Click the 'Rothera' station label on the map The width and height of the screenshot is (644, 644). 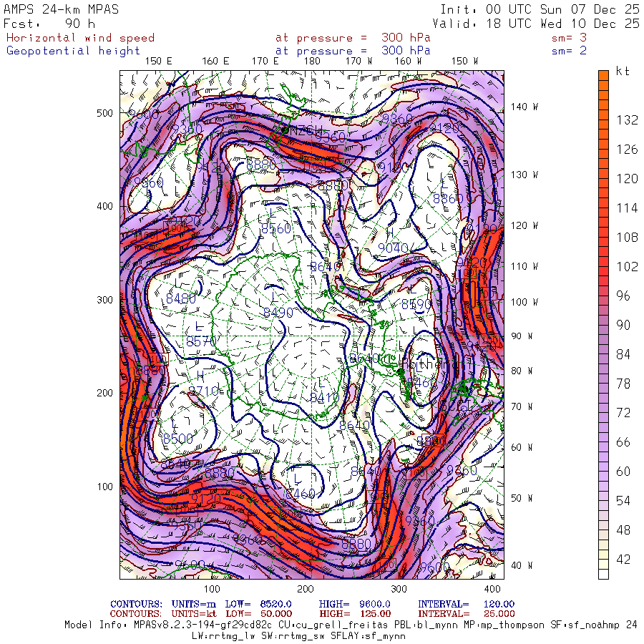tap(428, 364)
